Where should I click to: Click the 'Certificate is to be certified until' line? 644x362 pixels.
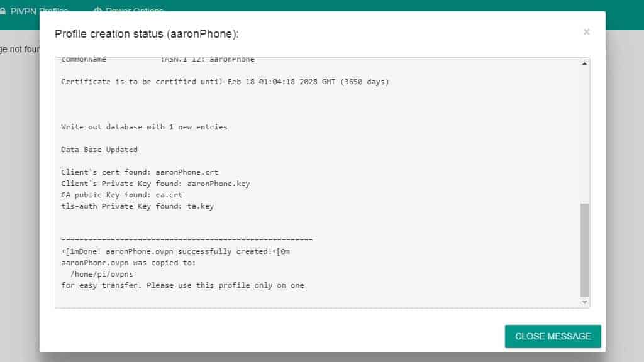pos(225,82)
